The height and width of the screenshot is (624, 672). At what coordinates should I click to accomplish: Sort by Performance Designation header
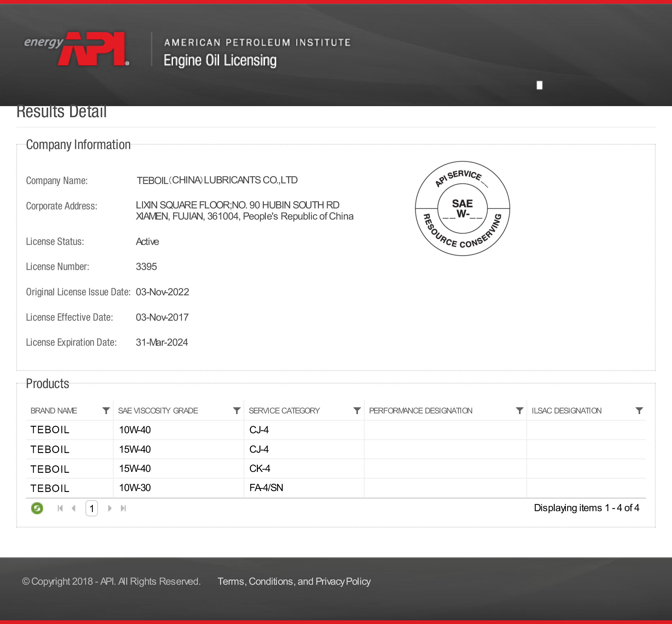point(421,411)
